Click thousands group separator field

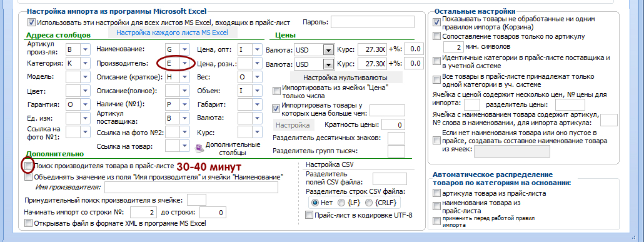pyautogui.click(x=396, y=151)
